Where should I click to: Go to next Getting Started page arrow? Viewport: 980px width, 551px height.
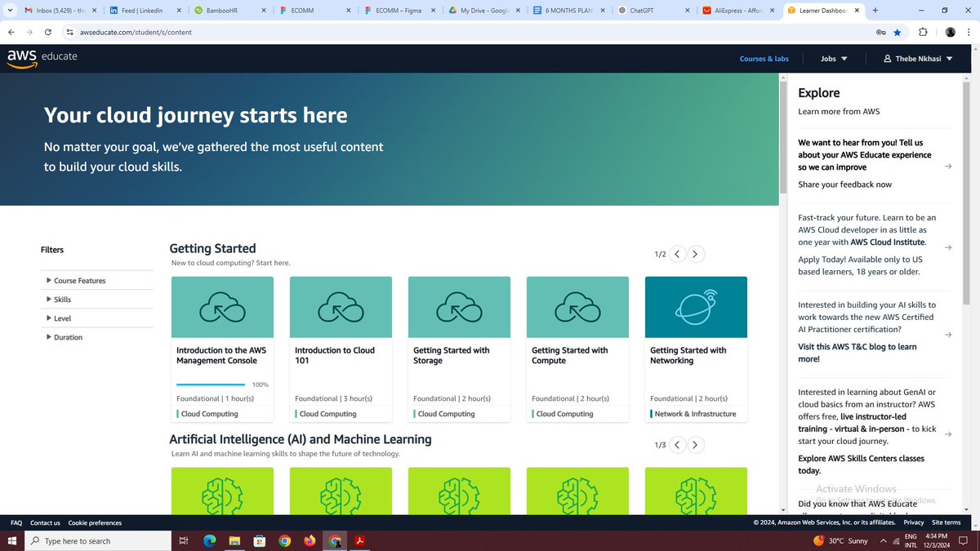coord(695,254)
